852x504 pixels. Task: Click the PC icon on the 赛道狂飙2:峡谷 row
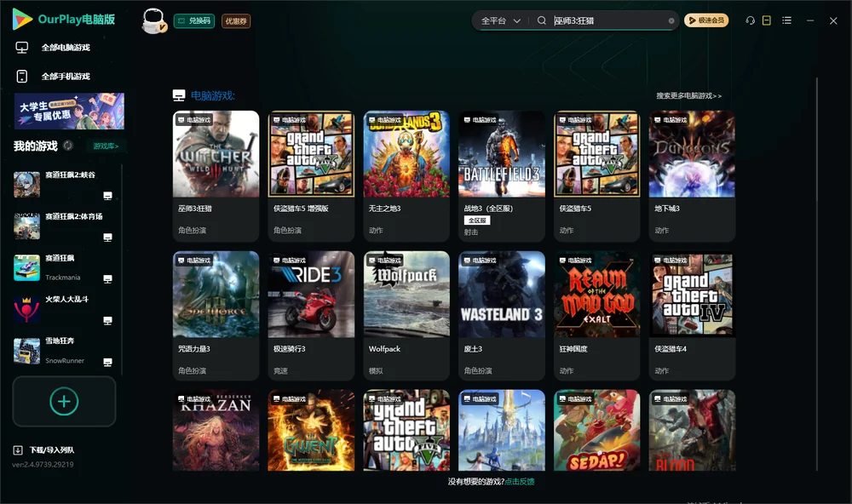coord(107,196)
